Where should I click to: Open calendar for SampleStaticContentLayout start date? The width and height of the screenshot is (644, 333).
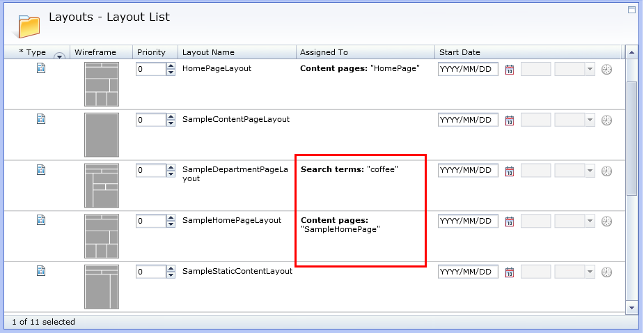(x=509, y=272)
